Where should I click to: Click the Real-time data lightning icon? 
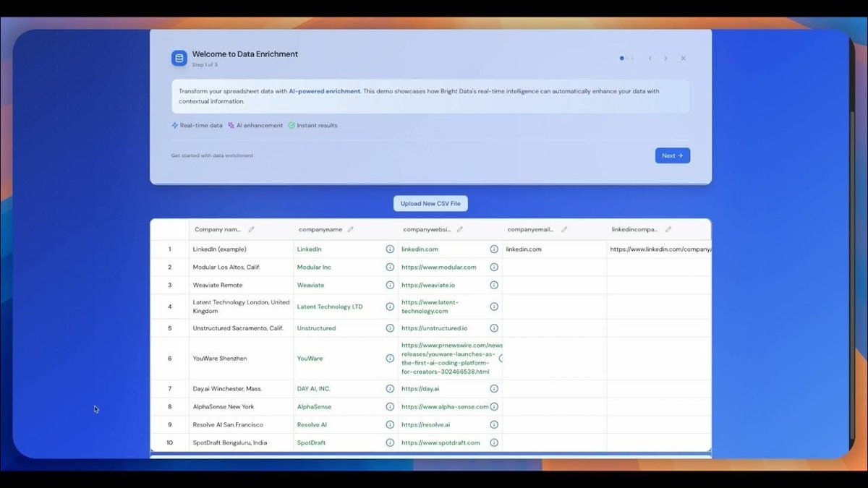174,125
